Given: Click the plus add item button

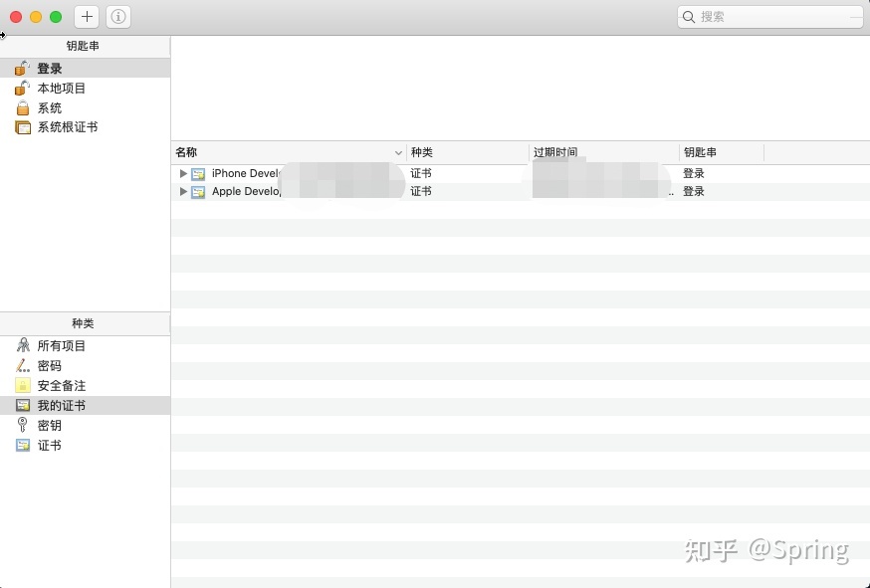Looking at the screenshot, I should [x=87, y=17].
